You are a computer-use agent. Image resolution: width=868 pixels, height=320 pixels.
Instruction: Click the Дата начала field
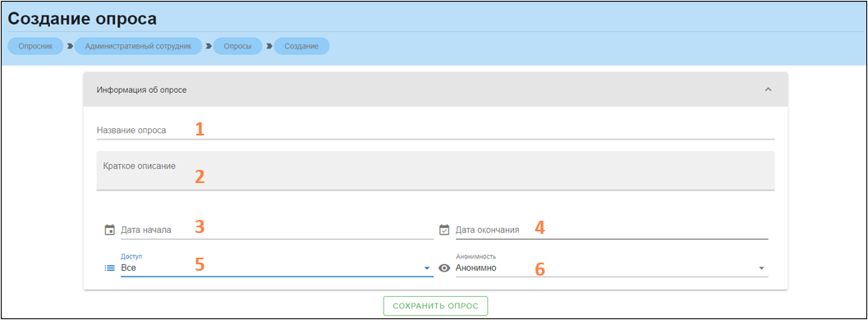pyautogui.click(x=277, y=230)
